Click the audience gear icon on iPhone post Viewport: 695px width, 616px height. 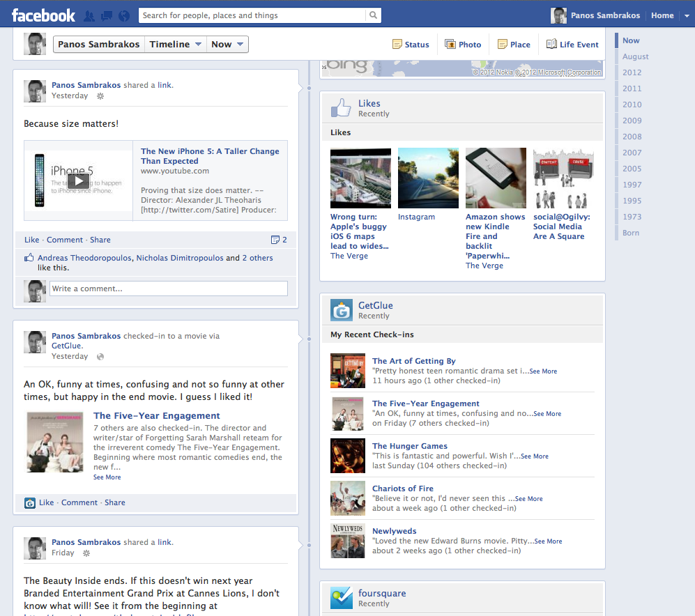100,96
